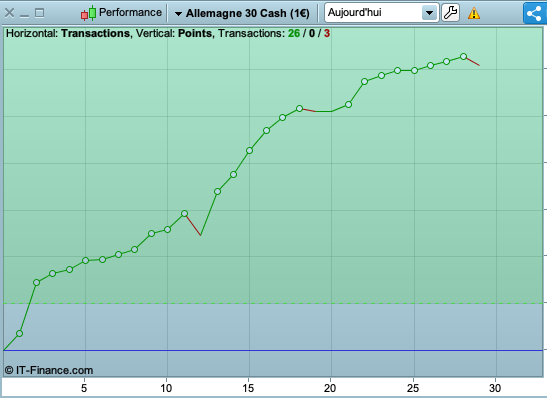Screen dimensions: 547x398
Task: Click the marker at transaction 22
Action: (x=365, y=82)
